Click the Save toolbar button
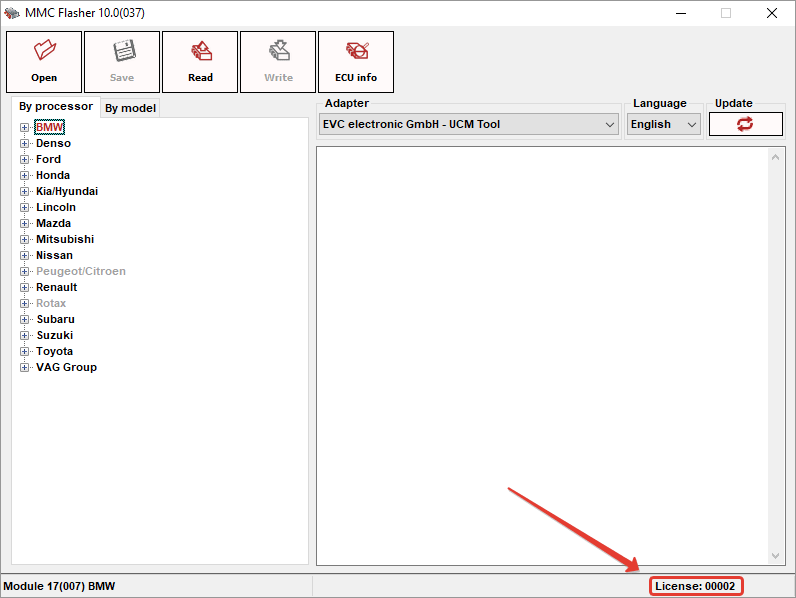The image size is (796, 598). (122, 62)
